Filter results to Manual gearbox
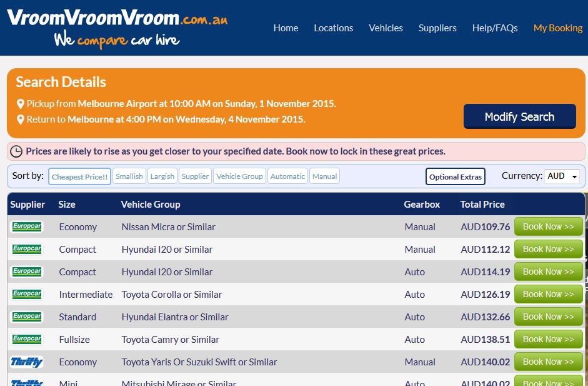Screen dimensions: 588x386 pos(325,176)
